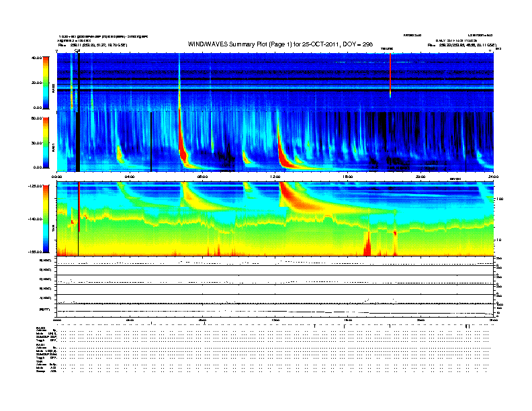This screenshot has height=411, width=532.
Task: Click the 12:00 tick below the RAD1 spectrogram
Action: point(275,177)
